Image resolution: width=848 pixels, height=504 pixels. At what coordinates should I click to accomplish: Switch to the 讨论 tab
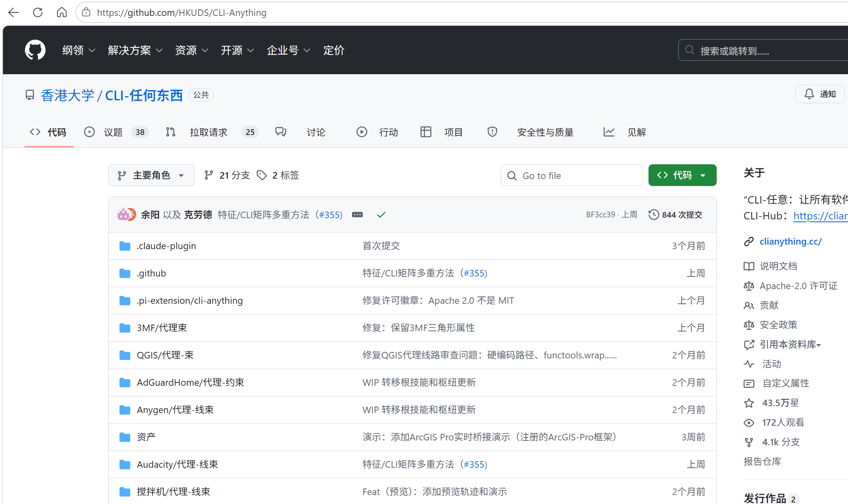pyautogui.click(x=300, y=132)
